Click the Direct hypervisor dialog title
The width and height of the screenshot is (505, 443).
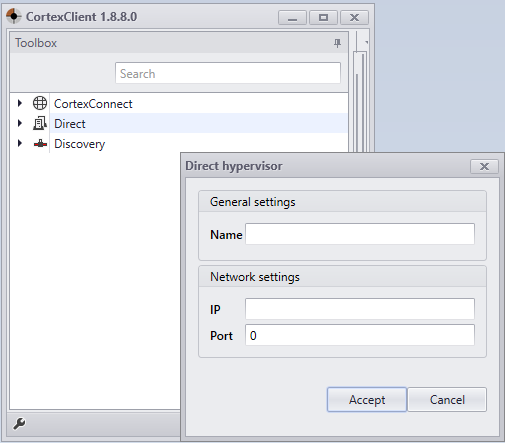click(x=234, y=166)
